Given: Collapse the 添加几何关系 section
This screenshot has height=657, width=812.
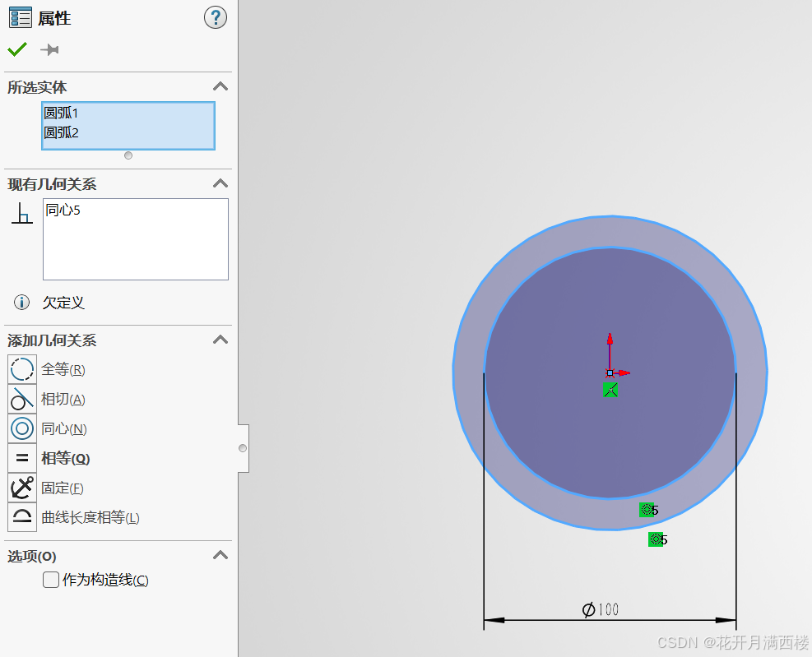Looking at the screenshot, I should tap(220, 340).
